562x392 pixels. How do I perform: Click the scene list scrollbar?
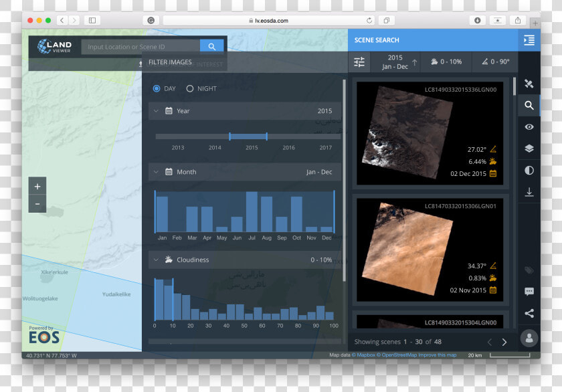click(x=514, y=87)
